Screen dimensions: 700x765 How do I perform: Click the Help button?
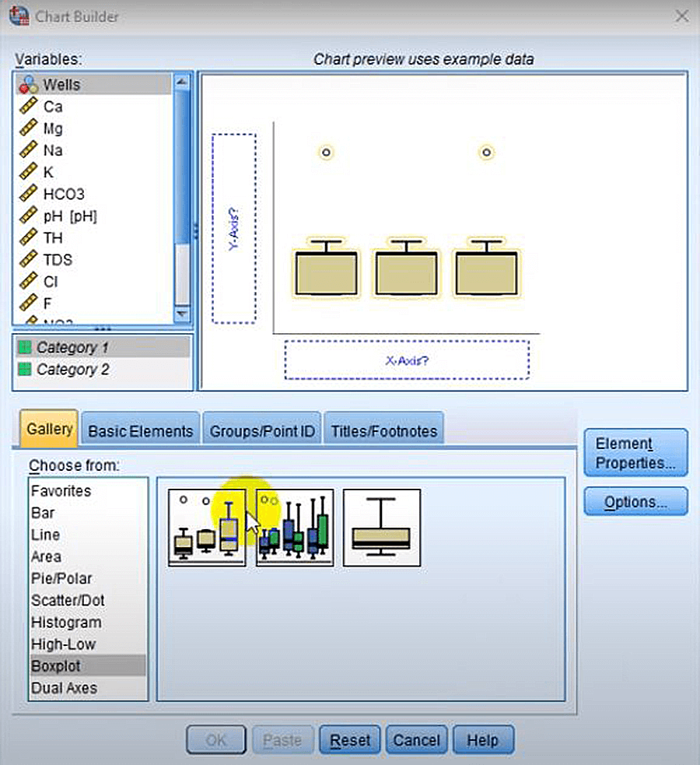pyautogui.click(x=483, y=739)
